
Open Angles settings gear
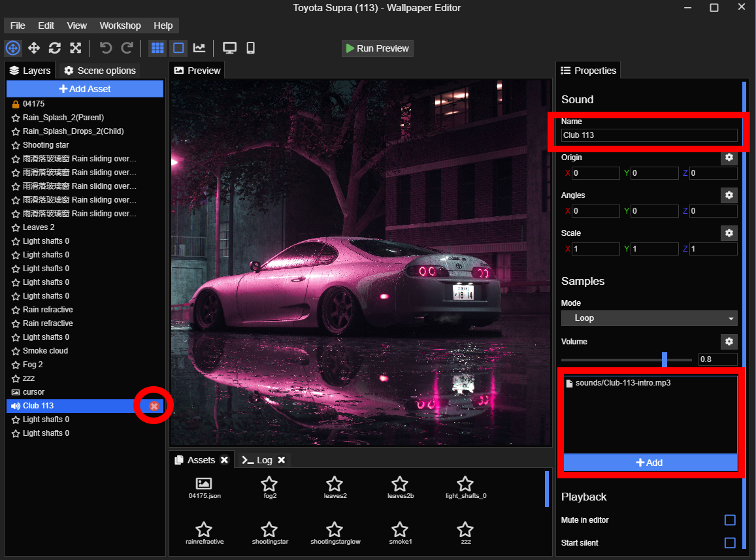click(x=729, y=195)
